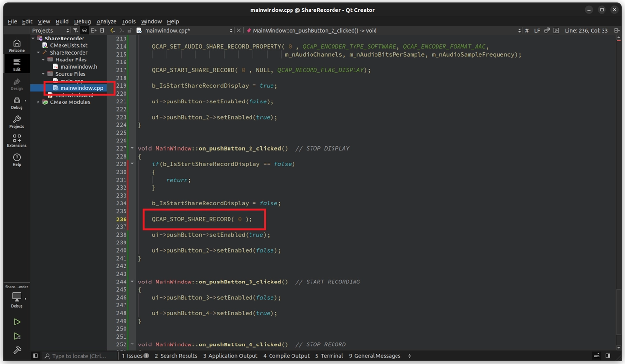The image size is (625, 364).
Task: Switch to Edit mode in the sidebar
Action: [x=17, y=64]
